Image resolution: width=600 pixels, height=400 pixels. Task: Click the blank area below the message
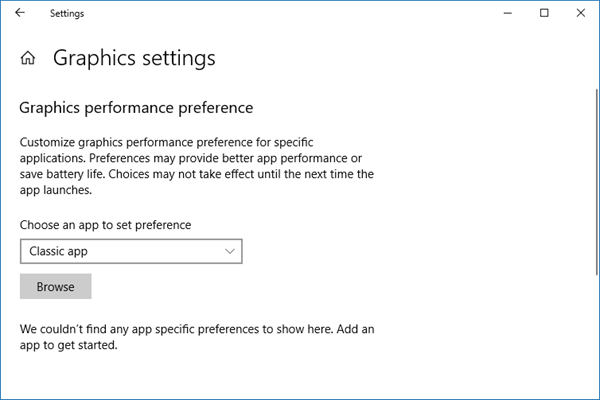tap(300, 378)
